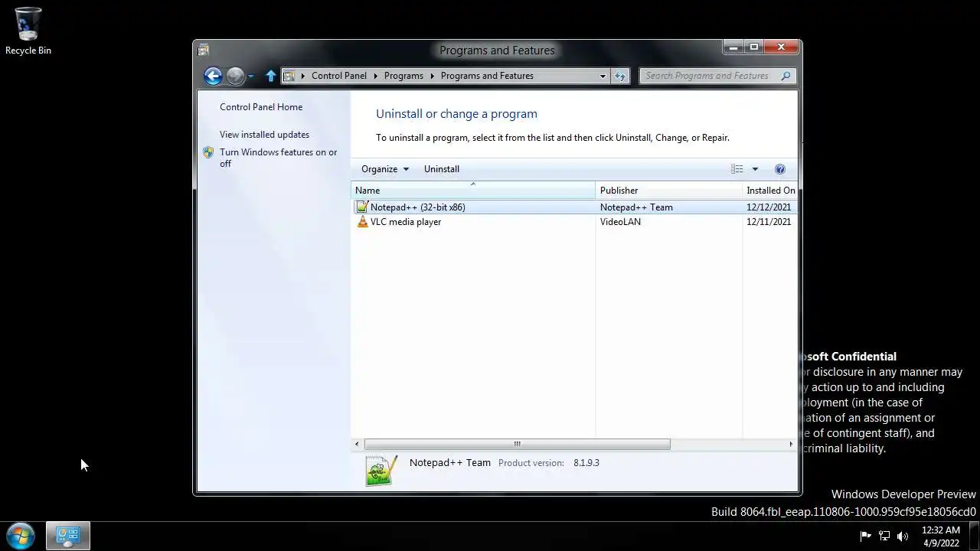Click the Forward navigation arrow
Image resolution: width=980 pixels, height=551 pixels.
coord(235,76)
